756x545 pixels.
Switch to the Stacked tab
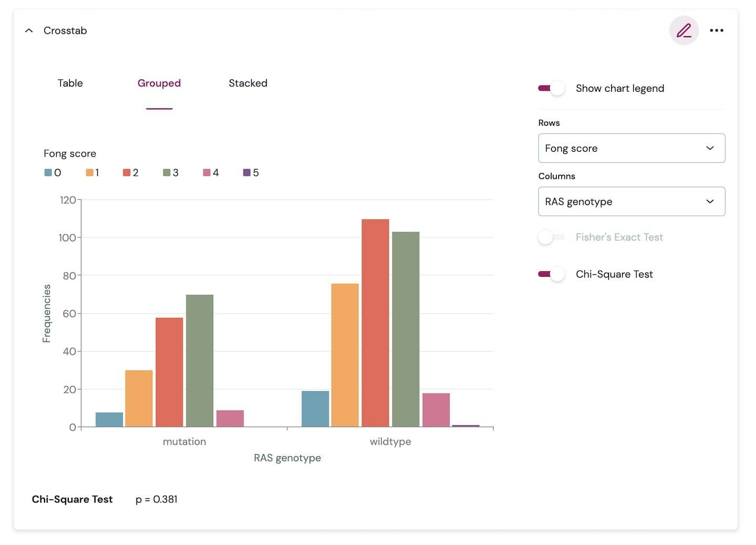pos(248,83)
